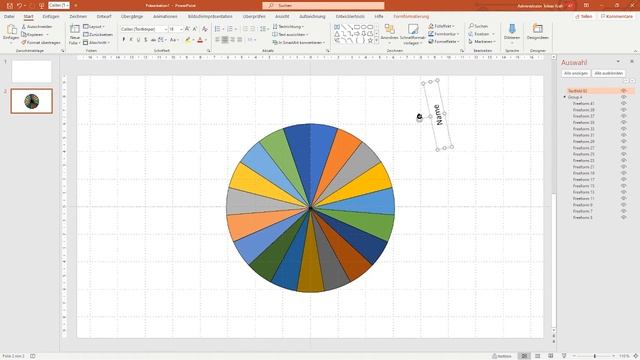Switch to the Formformatierung tab
Screen dimensions: 640x360
click(x=411, y=17)
